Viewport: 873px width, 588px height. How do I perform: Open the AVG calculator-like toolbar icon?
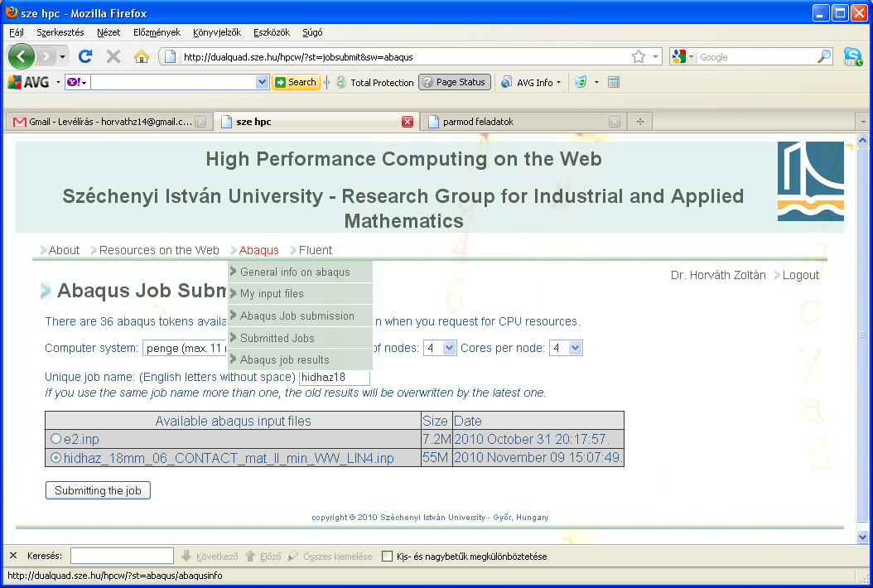[614, 83]
